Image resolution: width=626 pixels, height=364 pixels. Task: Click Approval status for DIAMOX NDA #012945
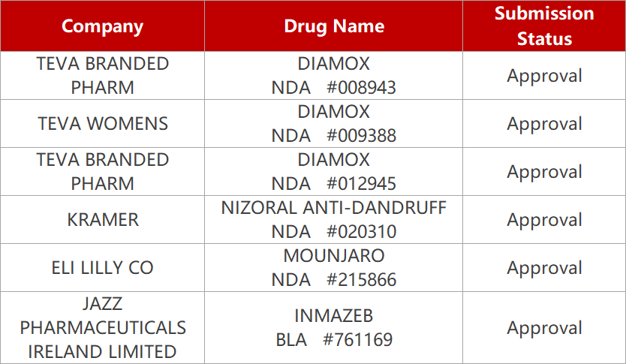point(544,172)
